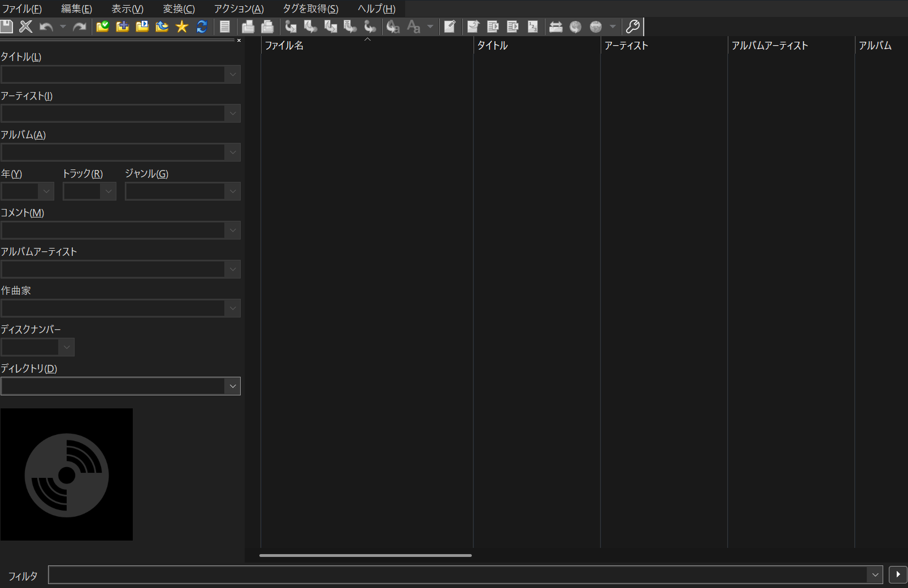The height and width of the screenshot is (588, 908).
Task: Expand the フィルタ history dropdown arrow
Action: point(875,575)
